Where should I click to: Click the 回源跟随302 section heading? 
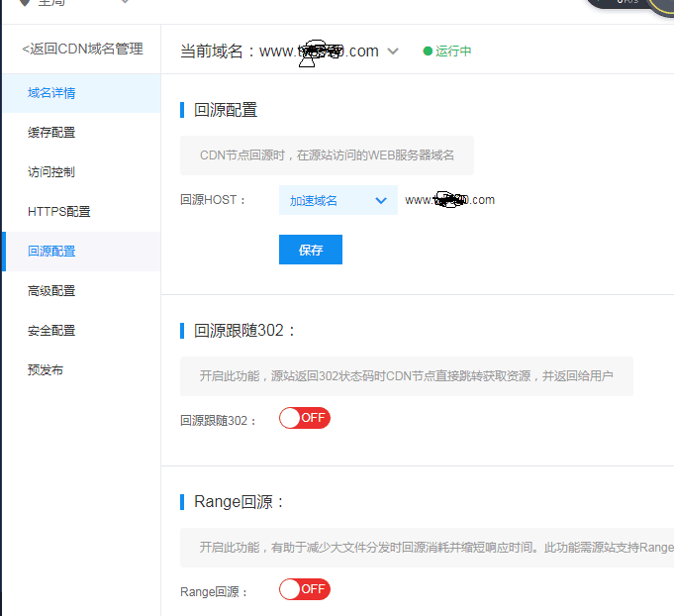tap(244, 331)
